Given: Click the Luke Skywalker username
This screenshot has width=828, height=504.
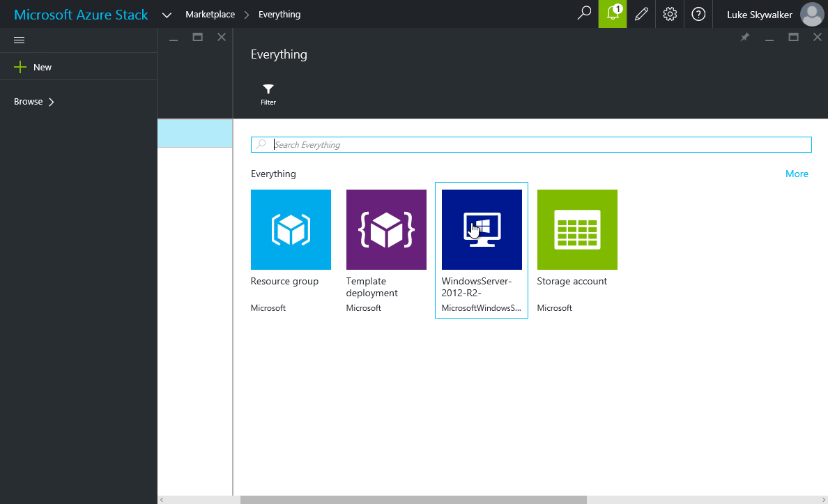Looking at the screenshot, I should (x=760, y=15).
